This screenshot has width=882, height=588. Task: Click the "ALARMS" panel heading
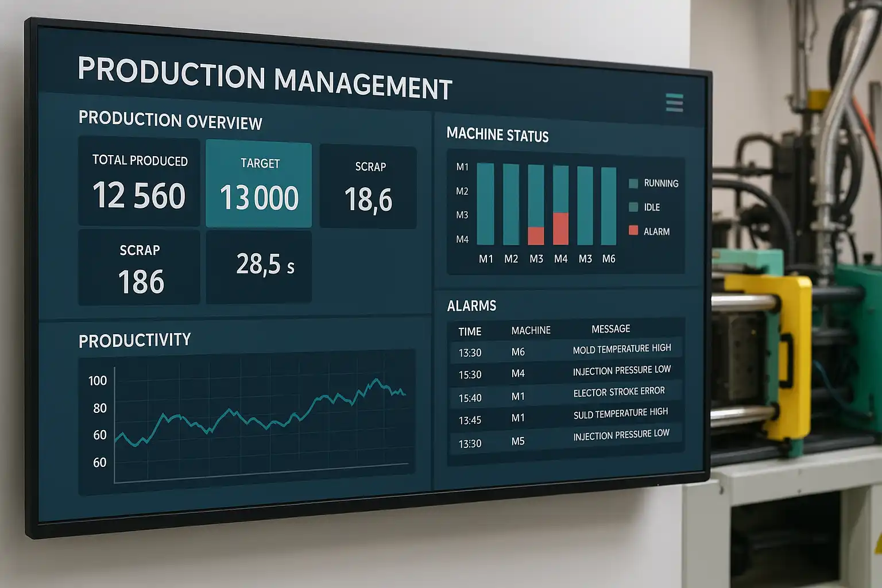pyautogui.click(x=472, y=305)
